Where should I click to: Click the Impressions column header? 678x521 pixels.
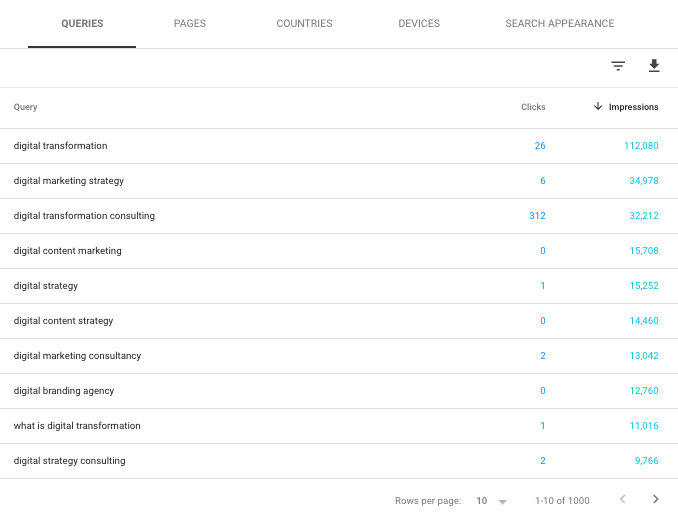point(634,107)
